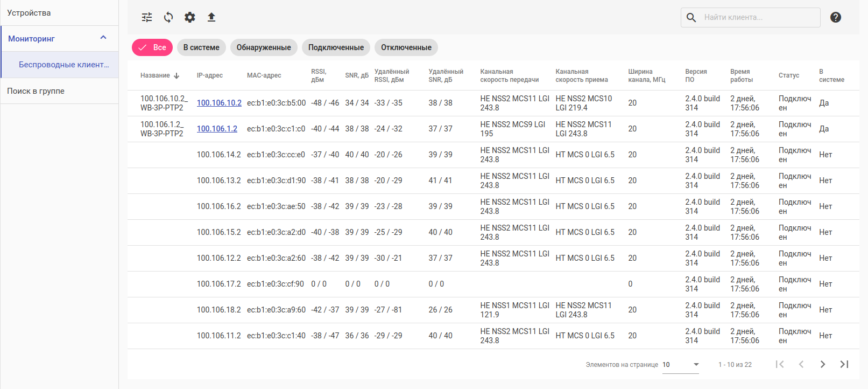868x389 pixels.
Task: Open the help question mark icon
Action: 835,17
